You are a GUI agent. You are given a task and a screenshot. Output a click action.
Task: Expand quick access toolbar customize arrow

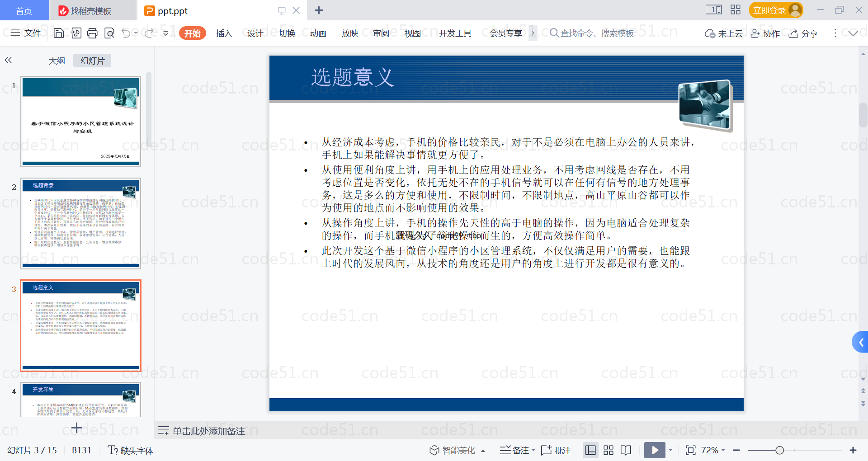(x=166, y=33)
